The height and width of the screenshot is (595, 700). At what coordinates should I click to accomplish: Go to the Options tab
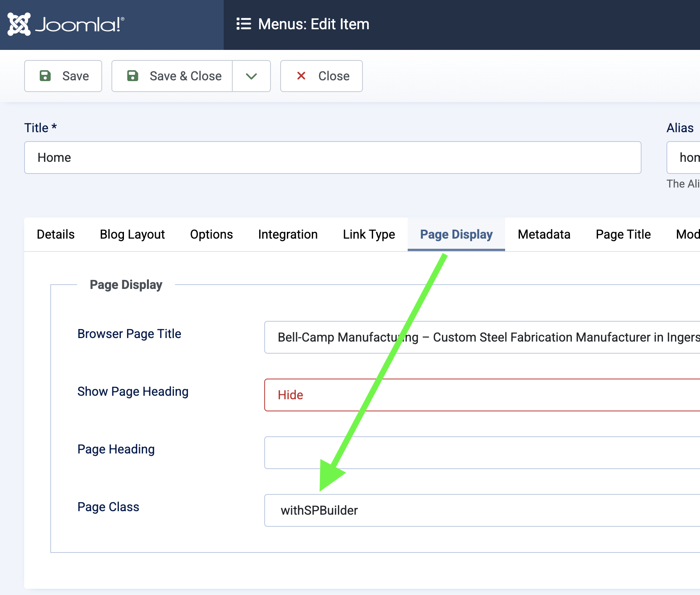tap(211, 234)
